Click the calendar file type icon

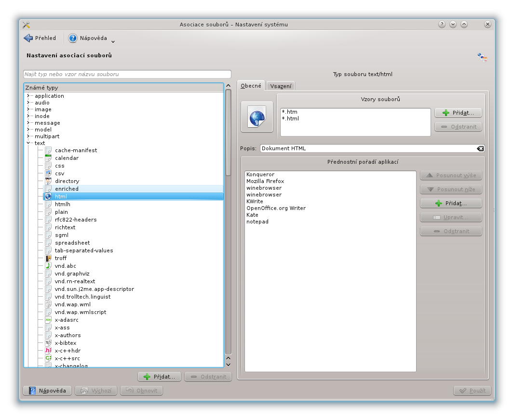[48, 158]
